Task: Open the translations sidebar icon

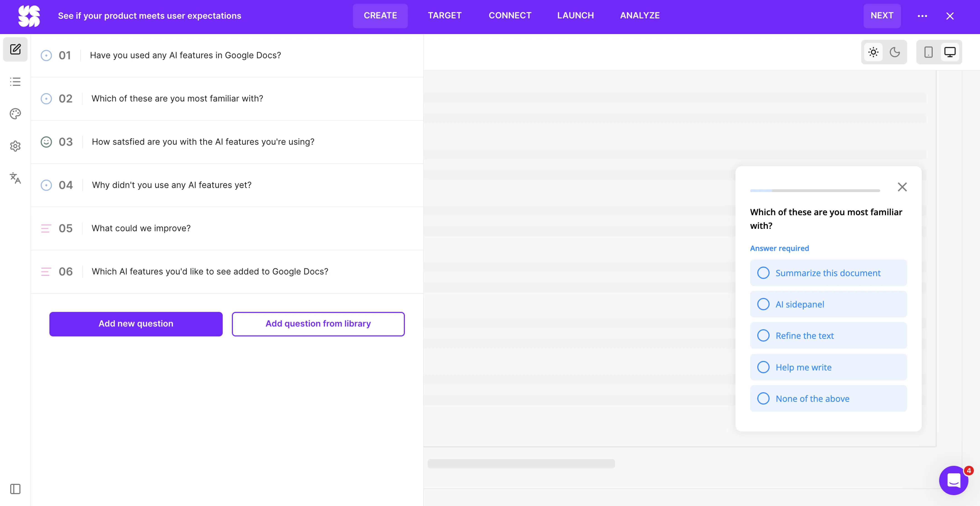Action: click(15, 178)
